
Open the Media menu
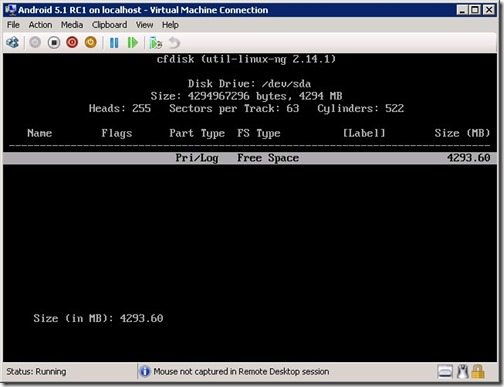pos(72,25)
